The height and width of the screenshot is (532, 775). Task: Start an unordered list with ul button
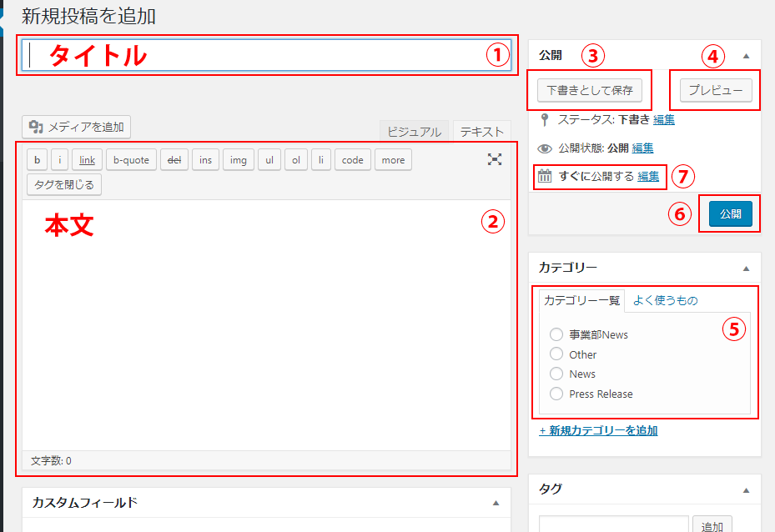click(269, 159)
